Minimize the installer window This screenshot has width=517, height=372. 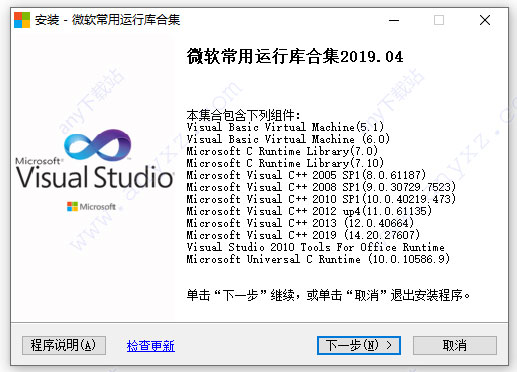(x=394, y=20)
